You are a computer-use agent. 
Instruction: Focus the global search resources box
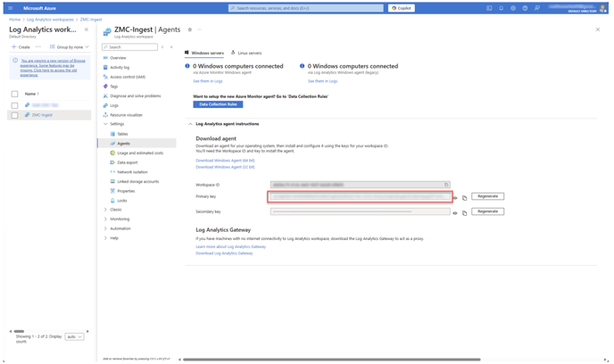pyautogui.click(x=306, y=8)
